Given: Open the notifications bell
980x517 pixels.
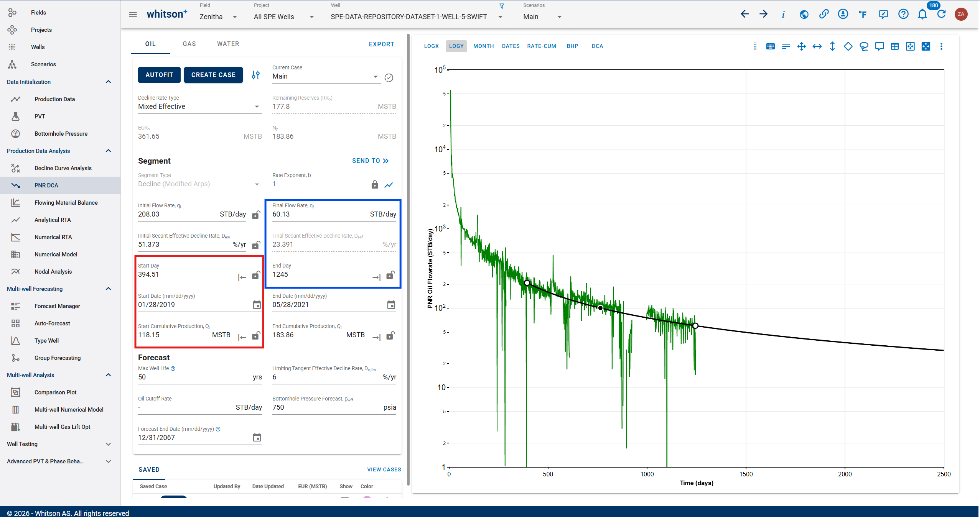Looking at the screenshot, I should 922,15.
